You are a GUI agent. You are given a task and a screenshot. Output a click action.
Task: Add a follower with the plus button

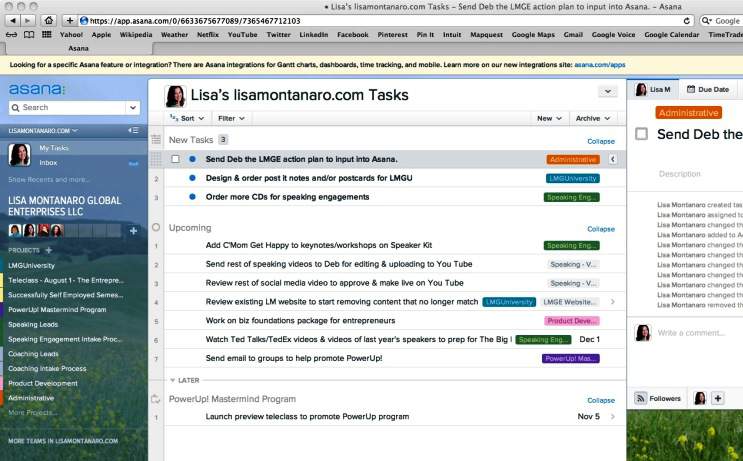pyautogui.click(x=717, y=398)
